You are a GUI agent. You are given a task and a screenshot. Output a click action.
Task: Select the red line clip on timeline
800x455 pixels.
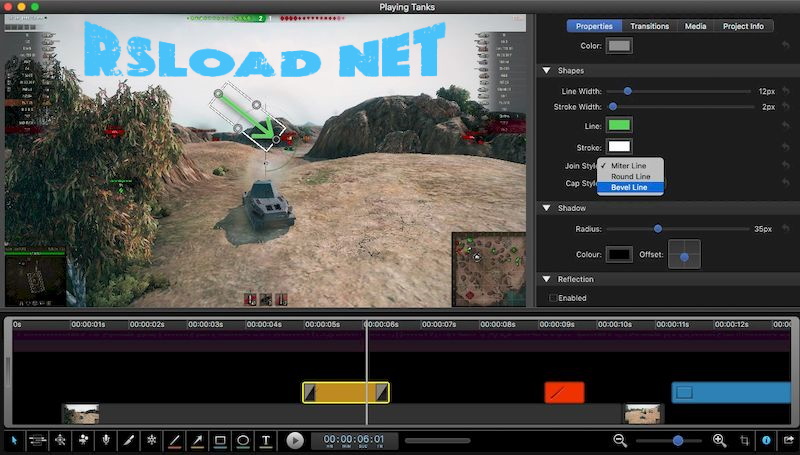564,392
